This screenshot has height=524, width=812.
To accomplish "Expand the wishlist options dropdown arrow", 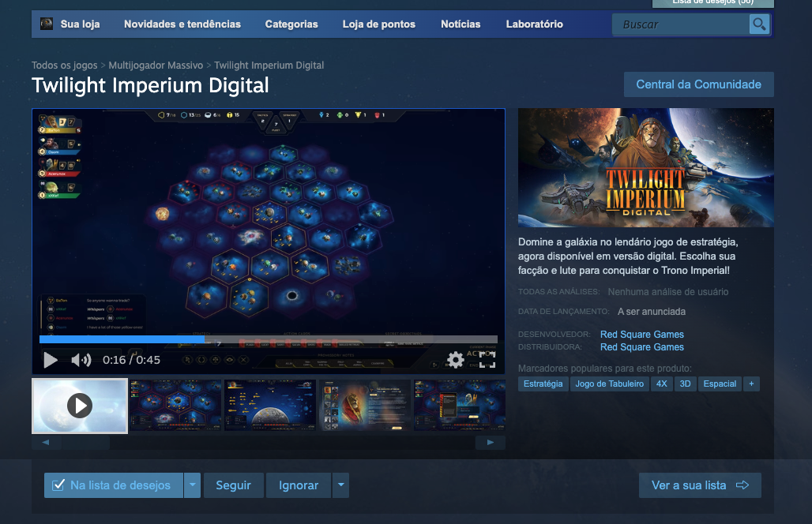I will [192, 485].
